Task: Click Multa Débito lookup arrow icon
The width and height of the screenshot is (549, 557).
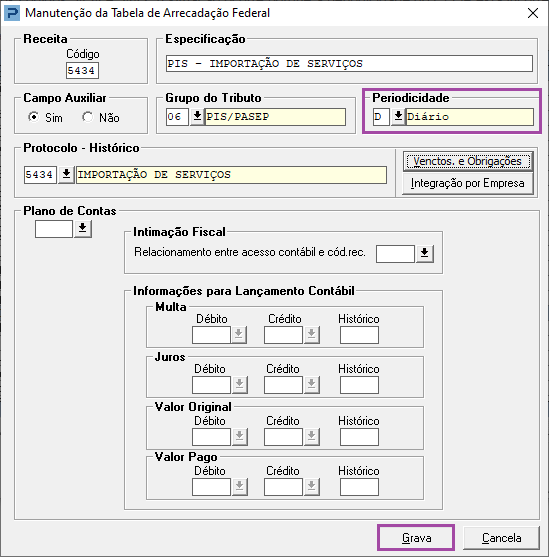Action: click(239, 335)
